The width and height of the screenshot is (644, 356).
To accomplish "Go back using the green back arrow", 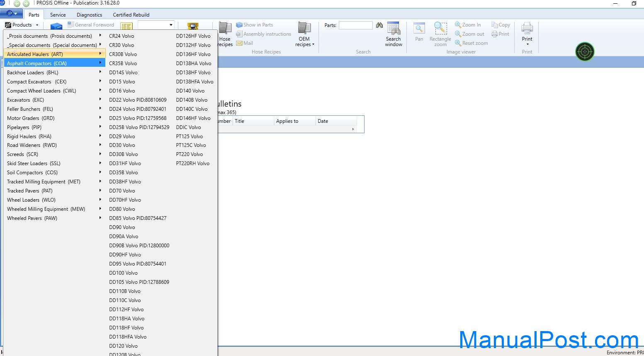I will tap(17, 4).
